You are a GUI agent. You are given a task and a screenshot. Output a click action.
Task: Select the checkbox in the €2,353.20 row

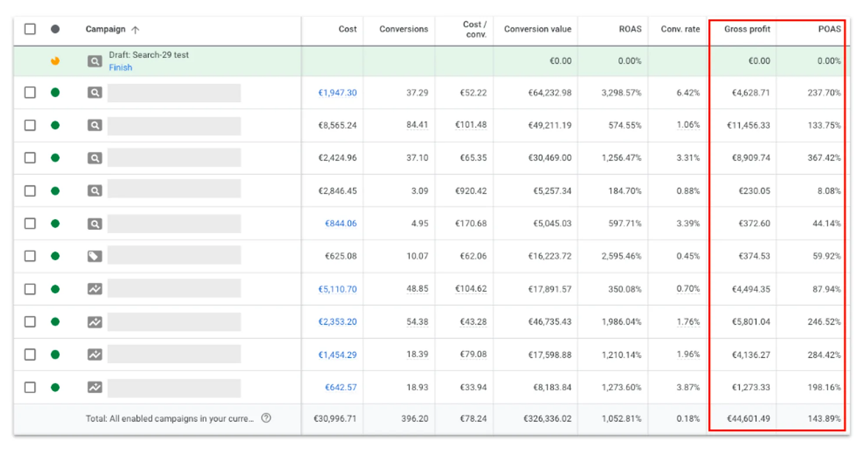click(x=30, y=322)
